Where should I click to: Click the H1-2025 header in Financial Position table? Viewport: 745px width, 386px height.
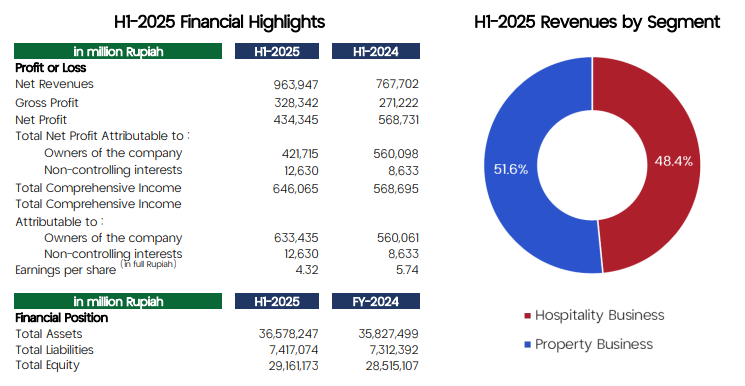coord(277,301)
